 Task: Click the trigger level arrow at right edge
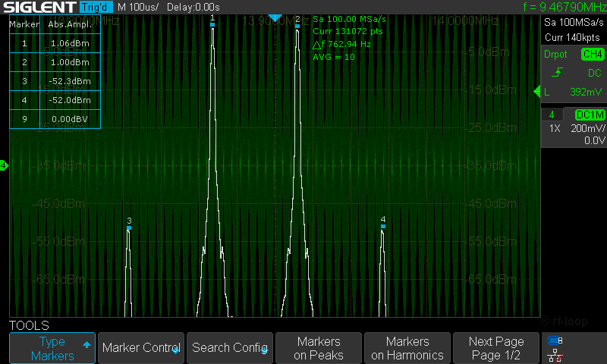pos(536,92)
